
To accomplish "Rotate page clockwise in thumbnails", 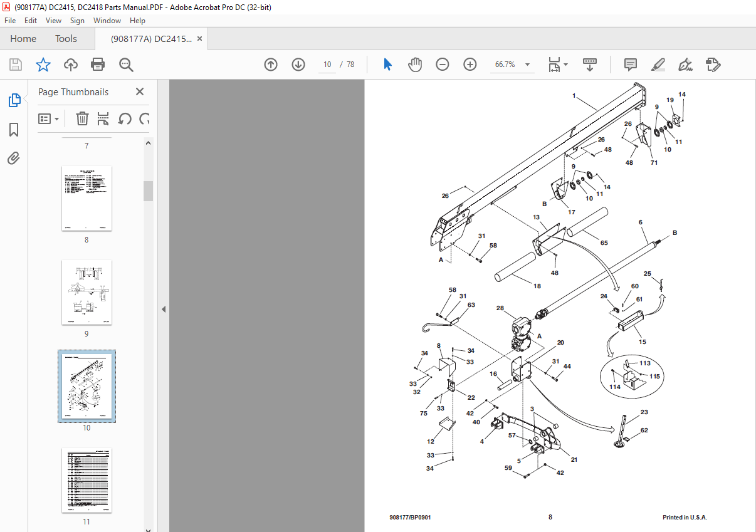I will click(145, 118).
